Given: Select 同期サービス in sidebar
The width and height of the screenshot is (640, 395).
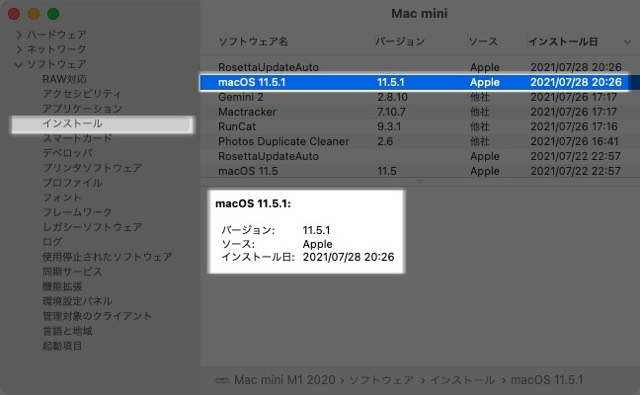Looking at the screenshot, I should click(x=72, y=271).
